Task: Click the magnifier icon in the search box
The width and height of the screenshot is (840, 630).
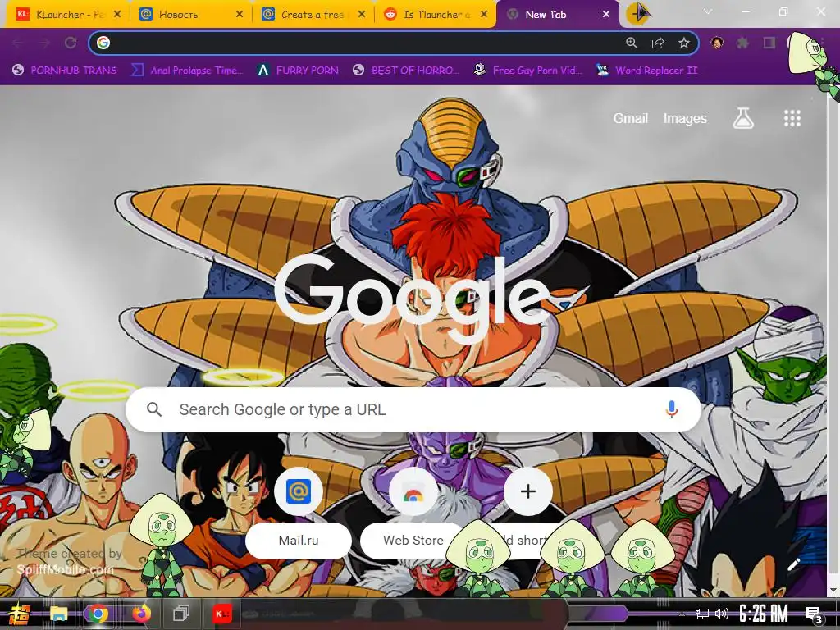Action: coord(154,410)
